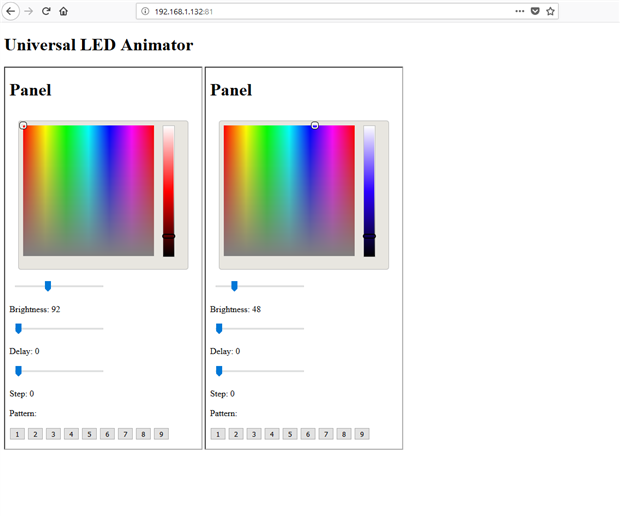620x516 pixels.
Task: Select pattern 3 in the left panel
Action: [x=53, y=434]
